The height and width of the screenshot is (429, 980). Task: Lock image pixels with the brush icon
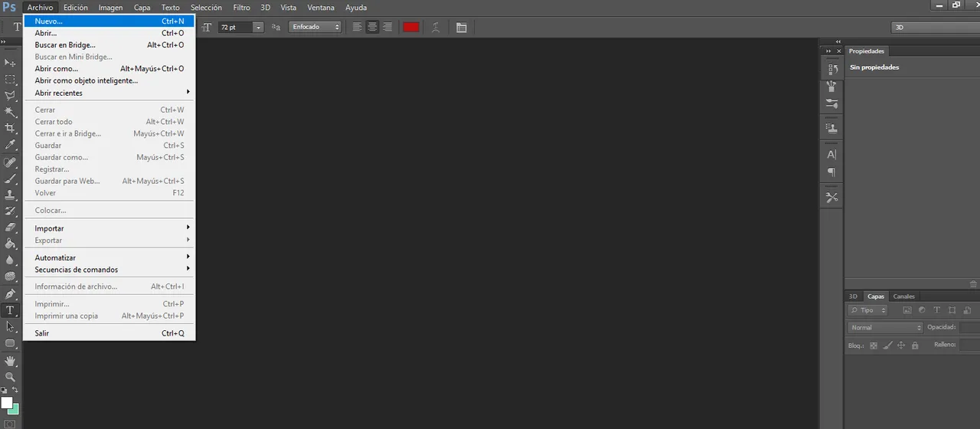(x=888, y=345)
